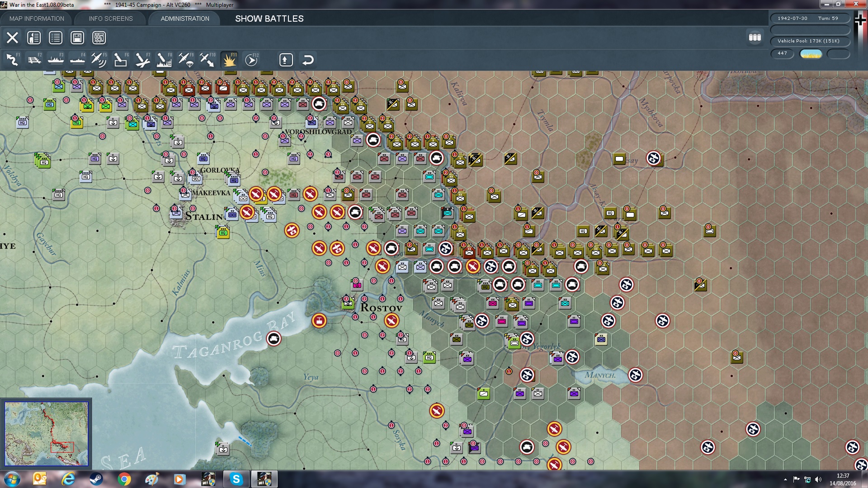Expand the INFO SCREENS menu
The width and height of the screenshot is (868, 488).
point(110,19)
